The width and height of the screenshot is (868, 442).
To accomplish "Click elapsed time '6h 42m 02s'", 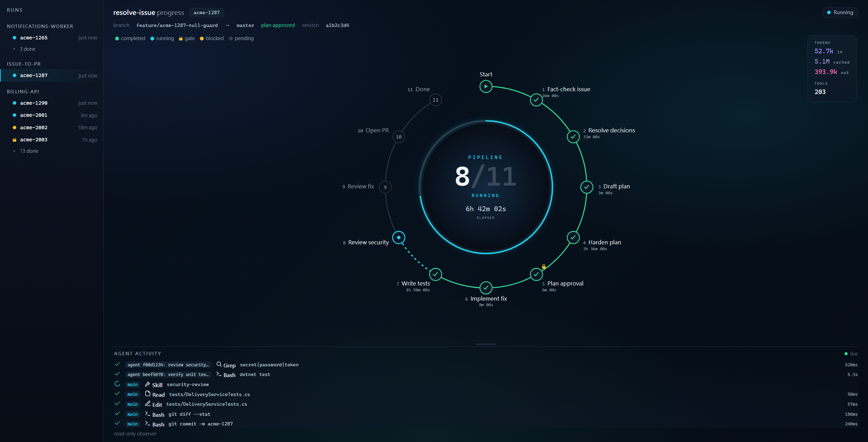I will (x=486, y=209).
